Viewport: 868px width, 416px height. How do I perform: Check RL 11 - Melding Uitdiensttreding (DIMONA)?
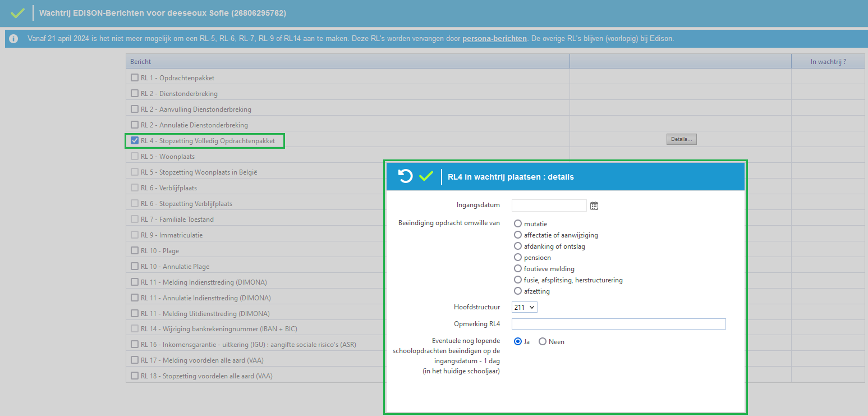135,313
